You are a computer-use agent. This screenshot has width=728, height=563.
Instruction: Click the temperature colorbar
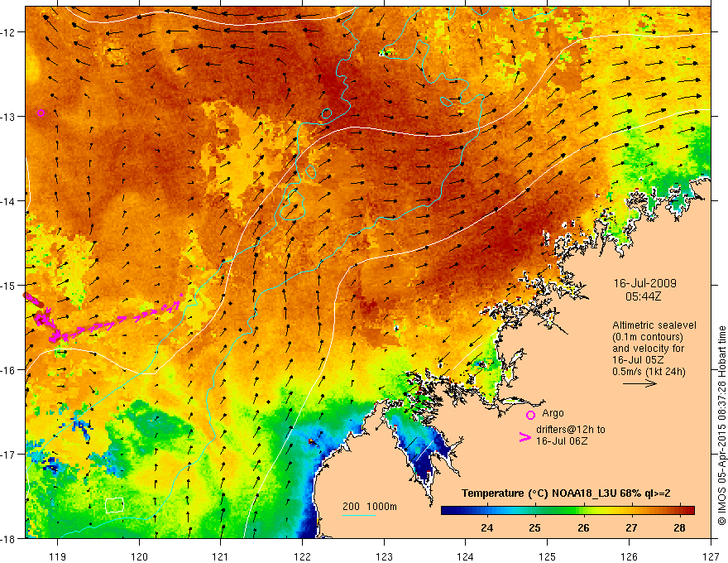click(568, 511)
